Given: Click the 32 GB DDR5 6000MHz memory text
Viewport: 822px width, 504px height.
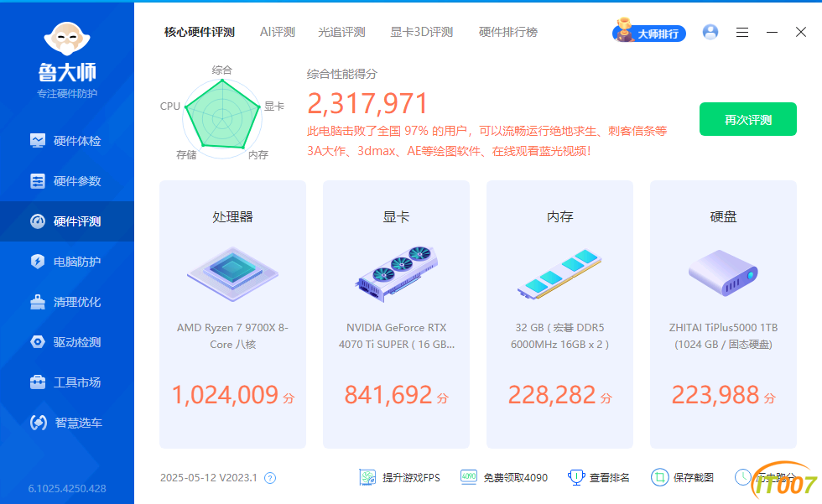Looking at the screenshot, I should pos(560,335).
